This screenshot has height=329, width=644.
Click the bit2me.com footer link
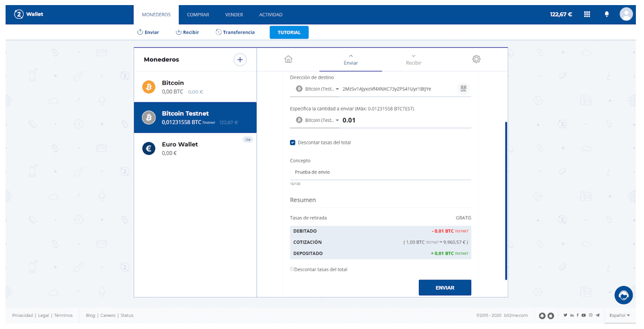tap(516, 315)
